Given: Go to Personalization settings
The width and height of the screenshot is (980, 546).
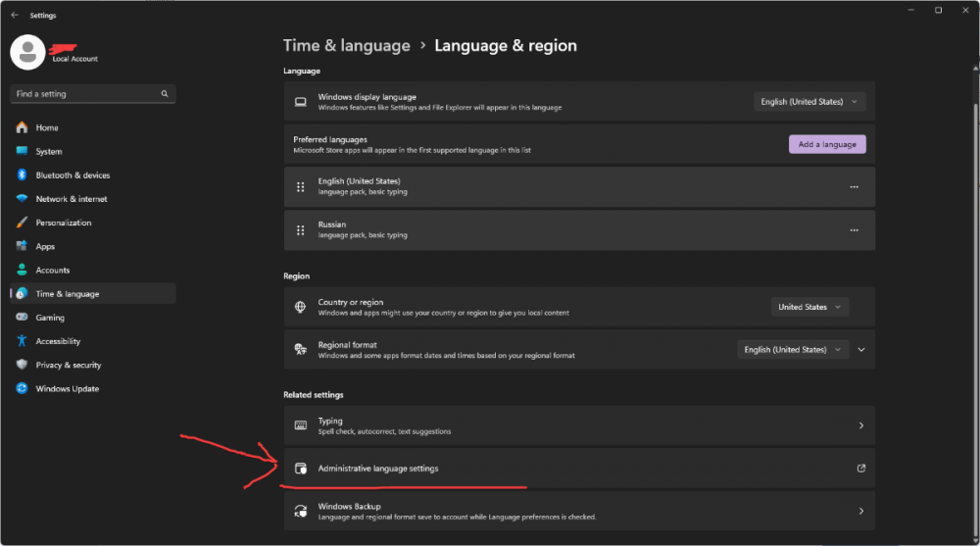Looking at the screenshot, I should coord(64,223).
